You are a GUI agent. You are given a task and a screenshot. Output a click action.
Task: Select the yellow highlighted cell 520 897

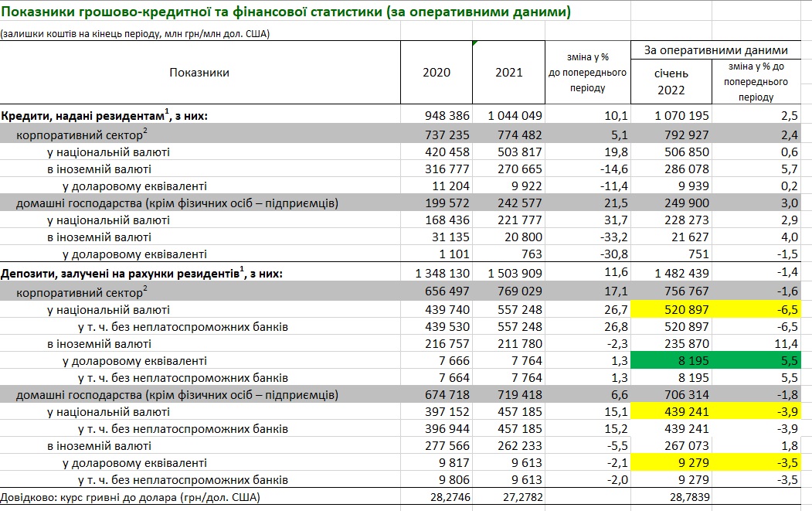671,310
